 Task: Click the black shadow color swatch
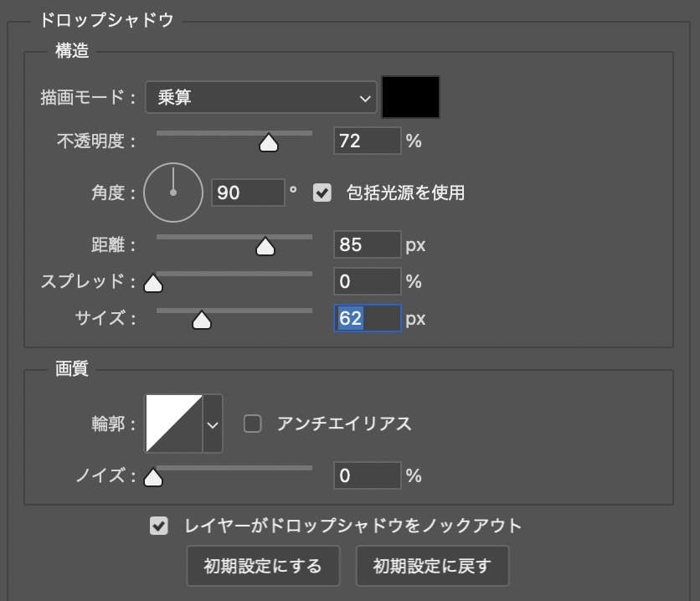coord(410,98)
